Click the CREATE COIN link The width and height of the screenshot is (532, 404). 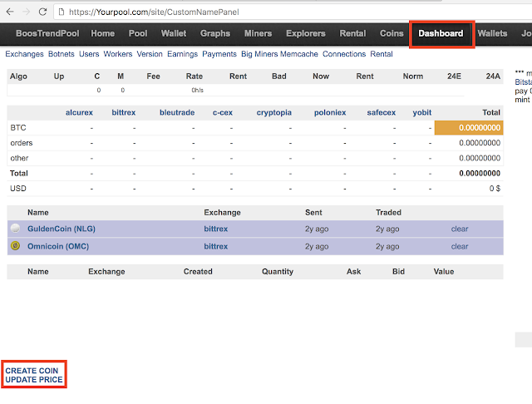[32, 371]
